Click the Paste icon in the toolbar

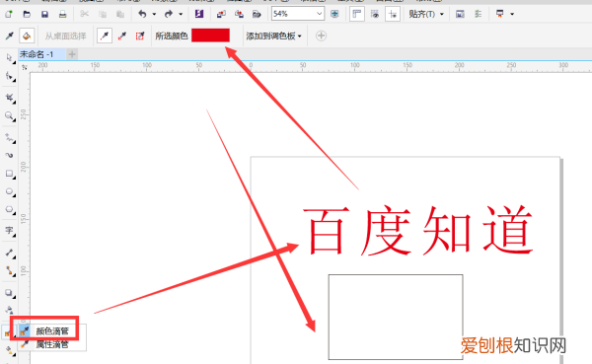pos(120,15)
